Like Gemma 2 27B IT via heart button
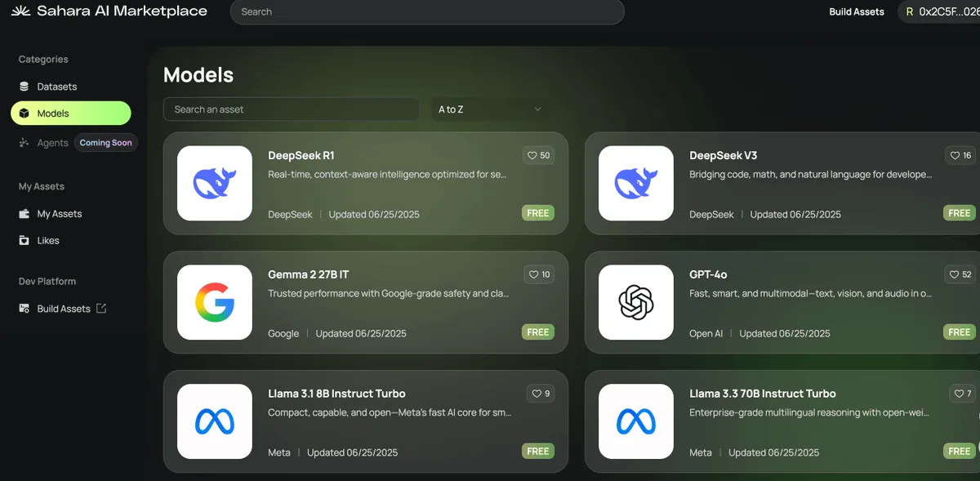Screen dimensions: 980x481 coord(539,274)
